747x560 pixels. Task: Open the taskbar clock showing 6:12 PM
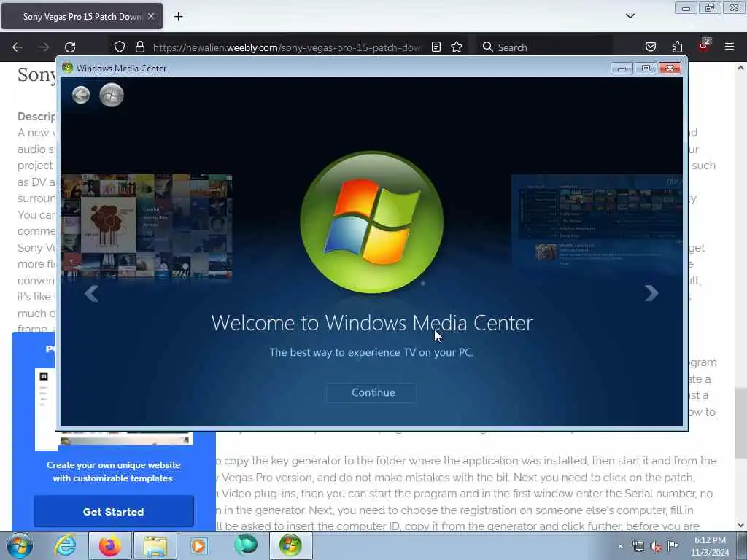710,546
